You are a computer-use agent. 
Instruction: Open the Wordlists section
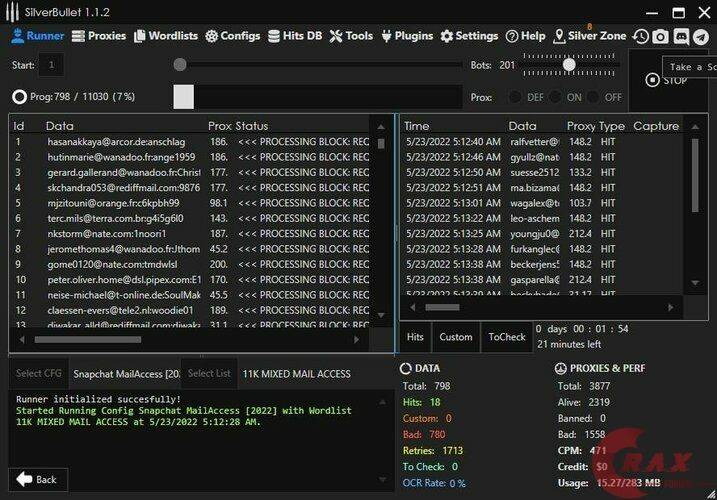pyautogui.click(x=166, y=36)
